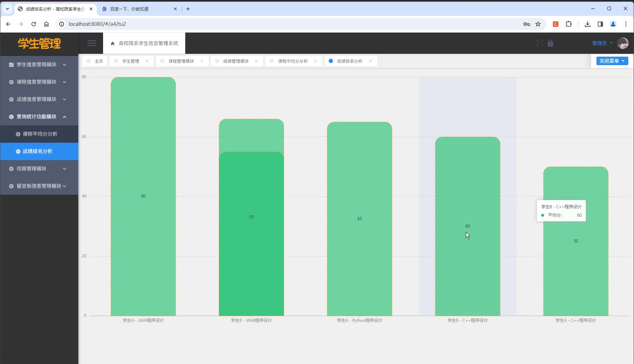
Task: Click the fullscreen toggle icon in header
Action: pyautogui.click(x=539, y=43)
